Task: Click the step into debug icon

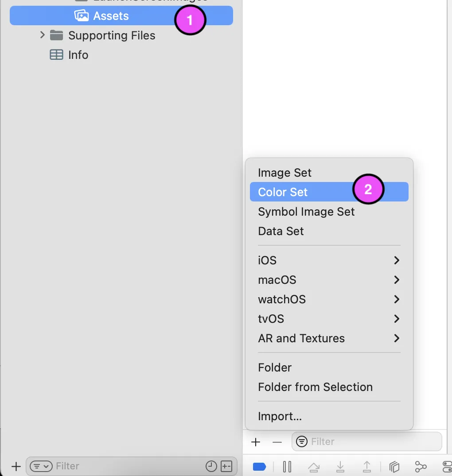Action: tap(340, 466)
